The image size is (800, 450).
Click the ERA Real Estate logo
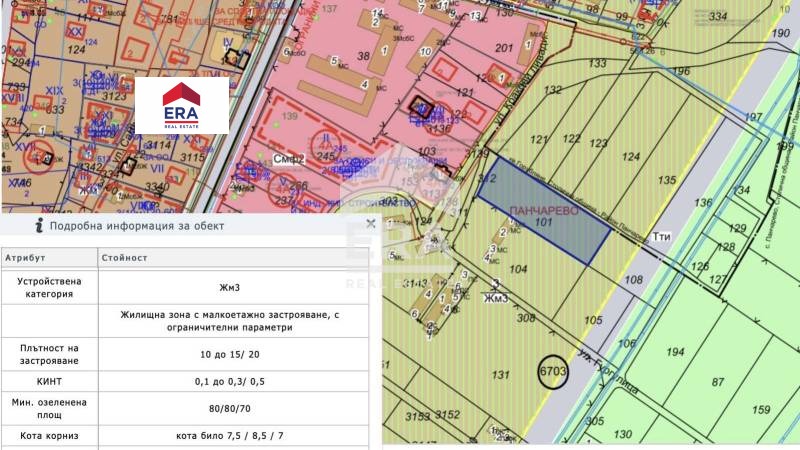(196, 105)
